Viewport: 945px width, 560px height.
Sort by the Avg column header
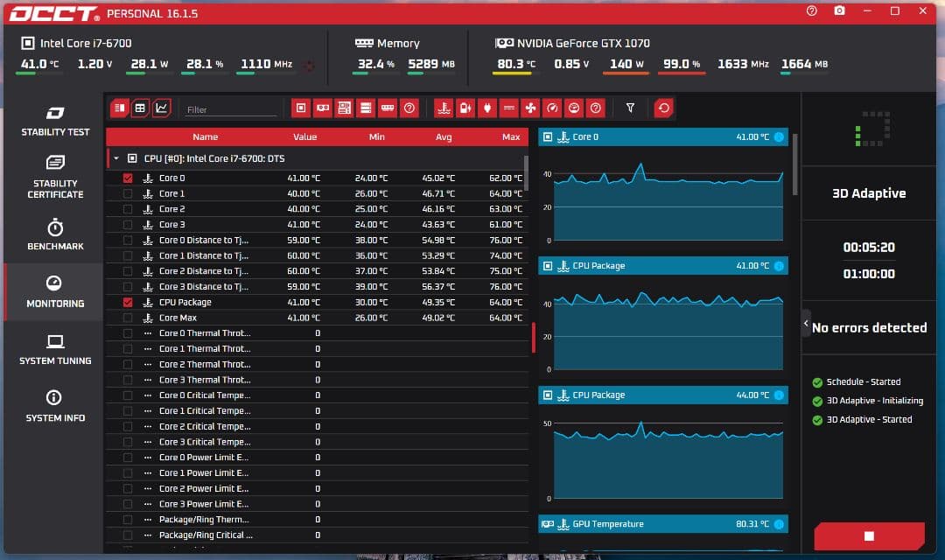coord(444,136)
